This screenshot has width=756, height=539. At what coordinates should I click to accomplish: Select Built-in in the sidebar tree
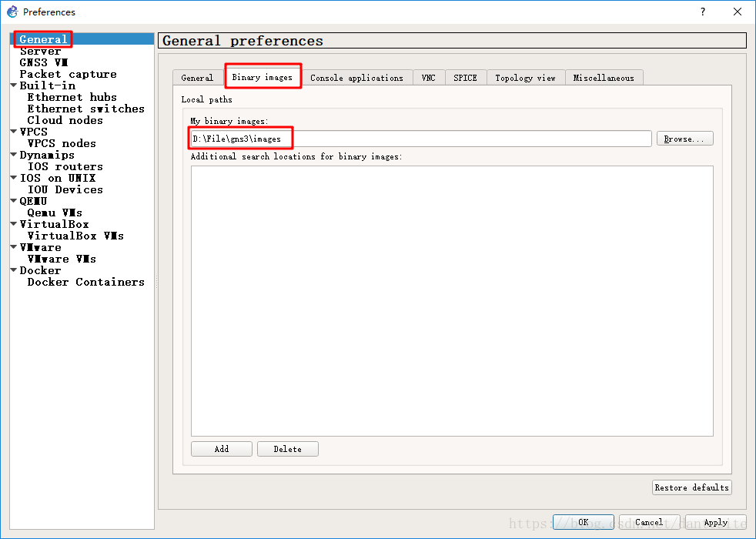[47, 85]
